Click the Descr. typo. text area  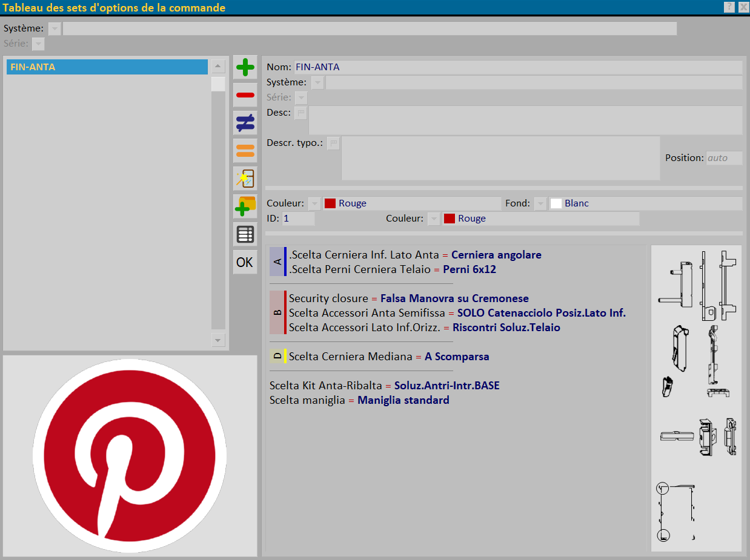coord(500,158)
